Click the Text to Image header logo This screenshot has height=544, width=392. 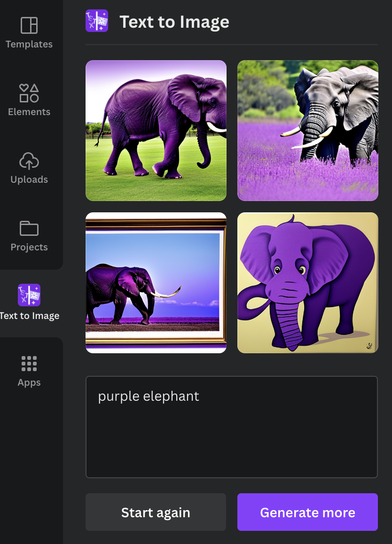pos(97,21)
